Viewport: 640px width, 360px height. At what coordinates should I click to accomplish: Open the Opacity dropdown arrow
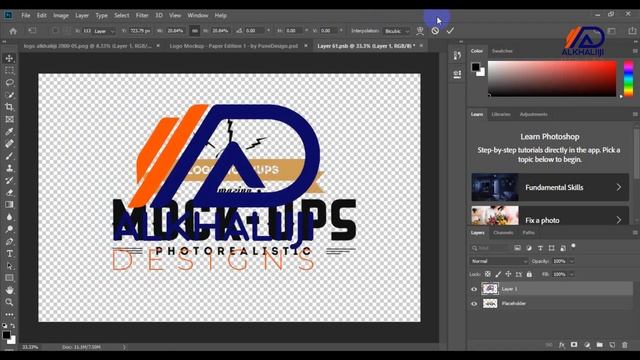coord(571,261)
